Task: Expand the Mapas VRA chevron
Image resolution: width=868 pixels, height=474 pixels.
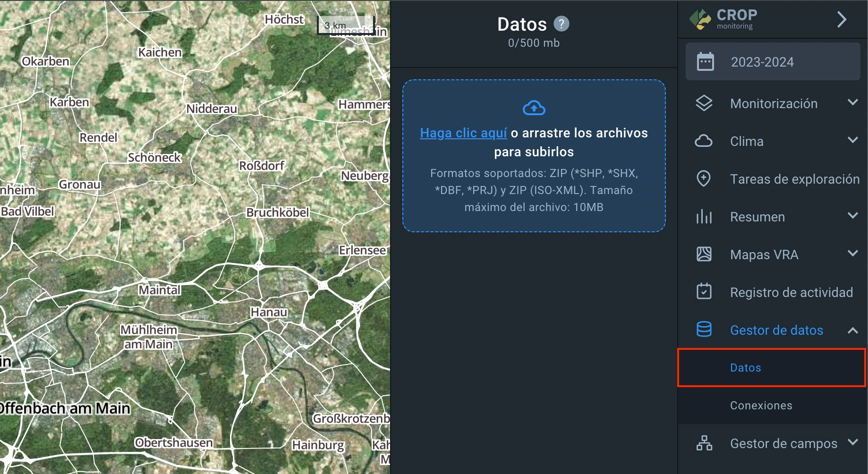Action: pyautogui.click(x=852, y=254)
